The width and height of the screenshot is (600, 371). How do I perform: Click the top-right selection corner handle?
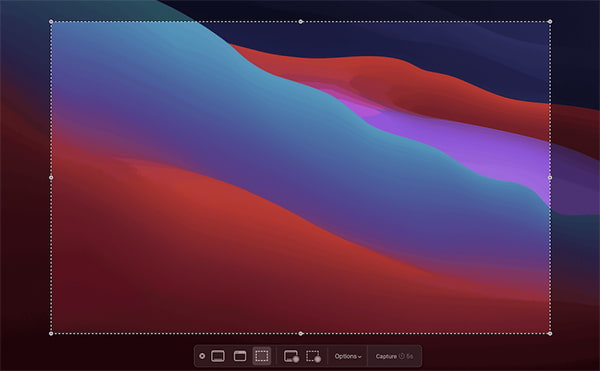pyautogui.click(x=550, y=22)
